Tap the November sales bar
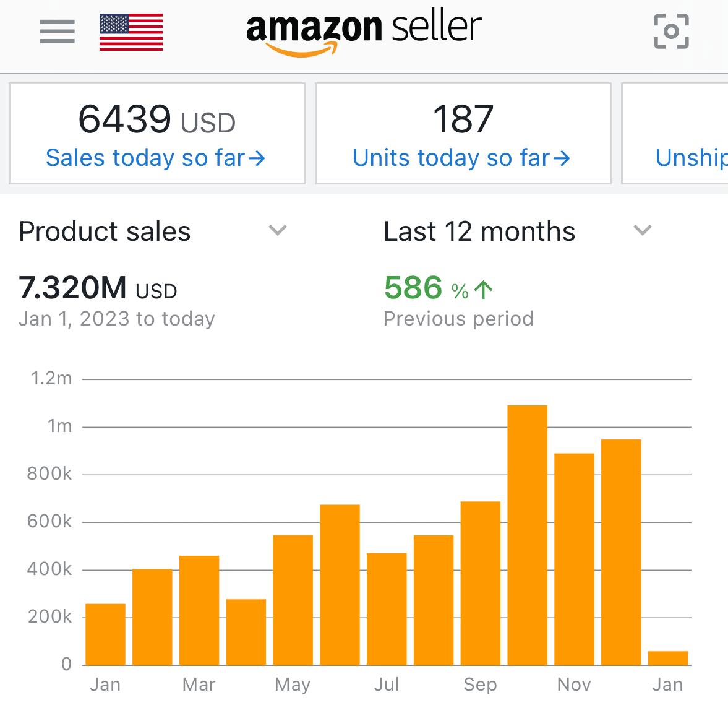 pos(574,559)
